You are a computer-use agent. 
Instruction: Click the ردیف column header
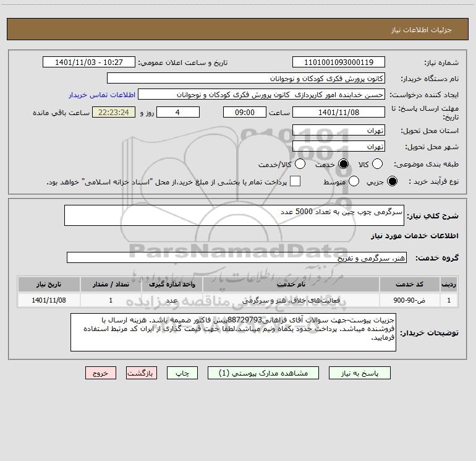(x=449, y=285)
